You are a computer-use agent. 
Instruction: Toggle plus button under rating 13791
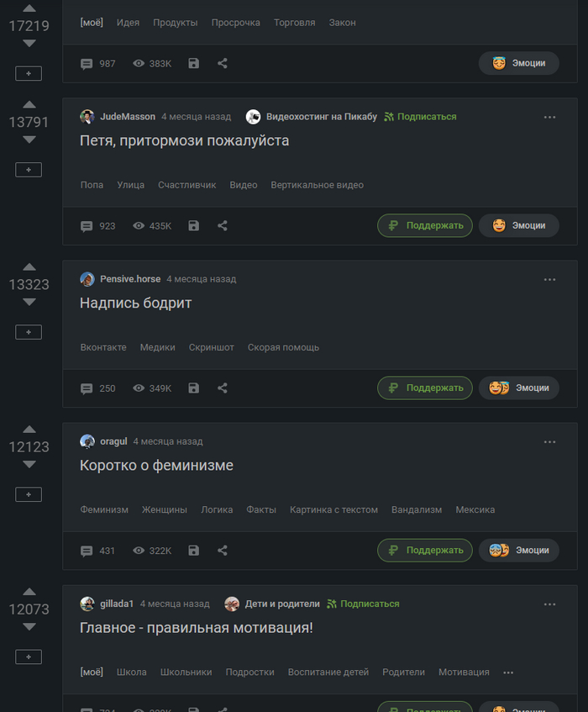click(29, 170)
